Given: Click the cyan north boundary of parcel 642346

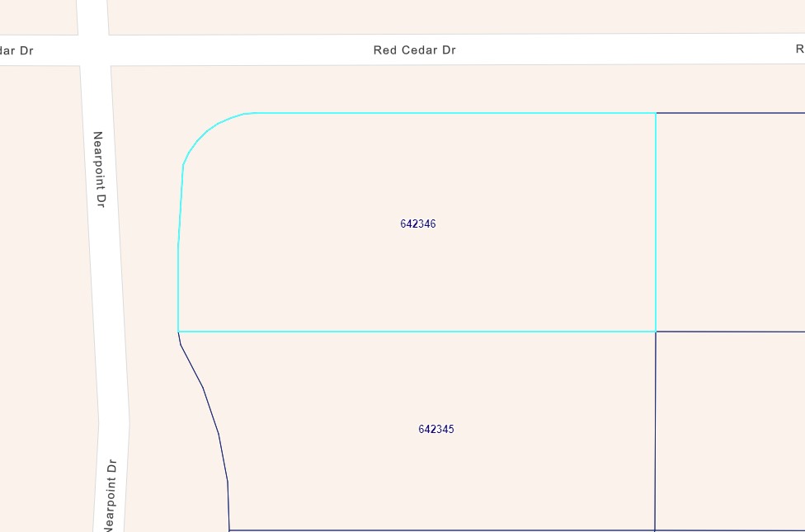Looking at the screenshot, I should [454, 113].
